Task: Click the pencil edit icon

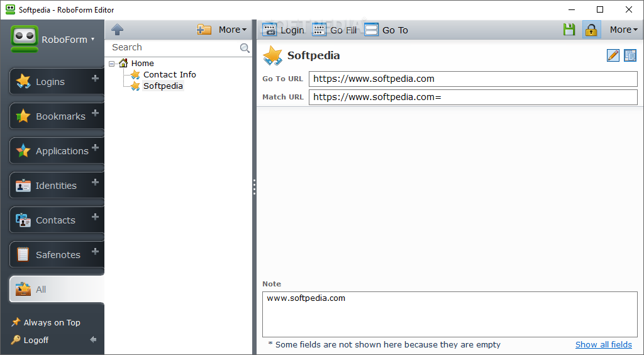Action: [x=613, y=55]
